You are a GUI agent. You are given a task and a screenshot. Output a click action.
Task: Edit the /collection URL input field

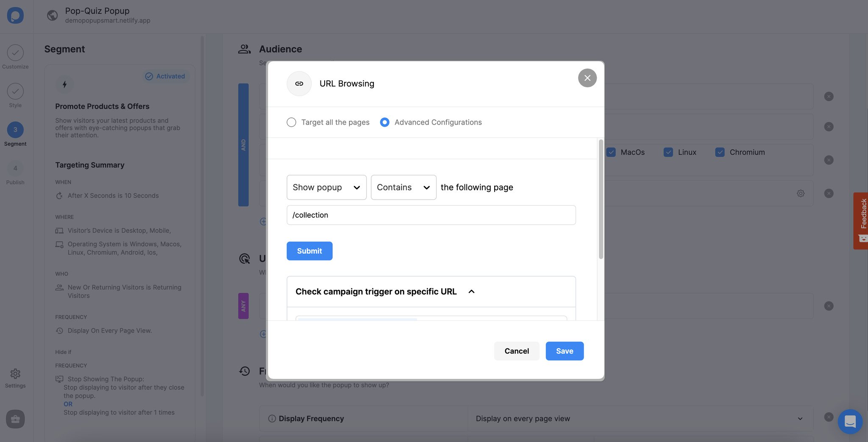431,215
